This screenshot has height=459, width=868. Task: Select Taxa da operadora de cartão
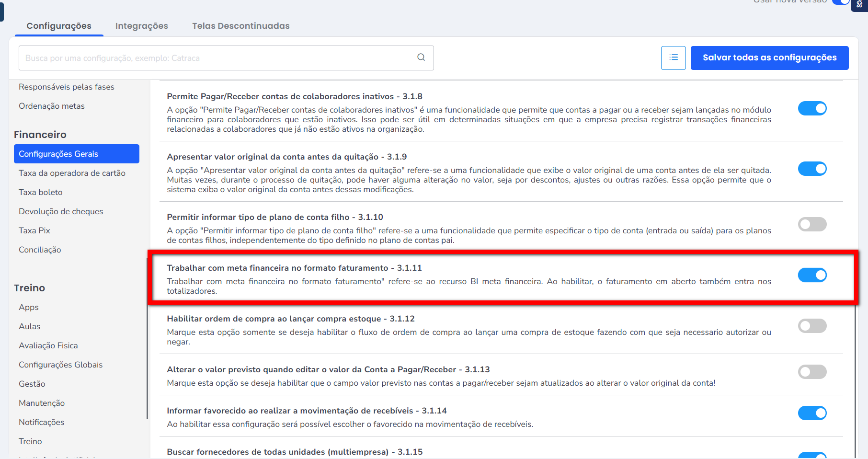72,173
